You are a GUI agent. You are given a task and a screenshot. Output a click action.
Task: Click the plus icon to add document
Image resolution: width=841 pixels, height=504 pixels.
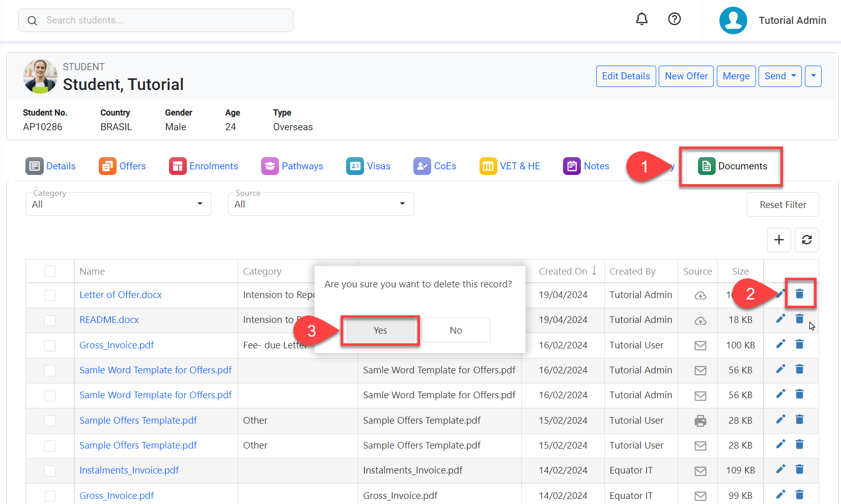coord(778,240)
